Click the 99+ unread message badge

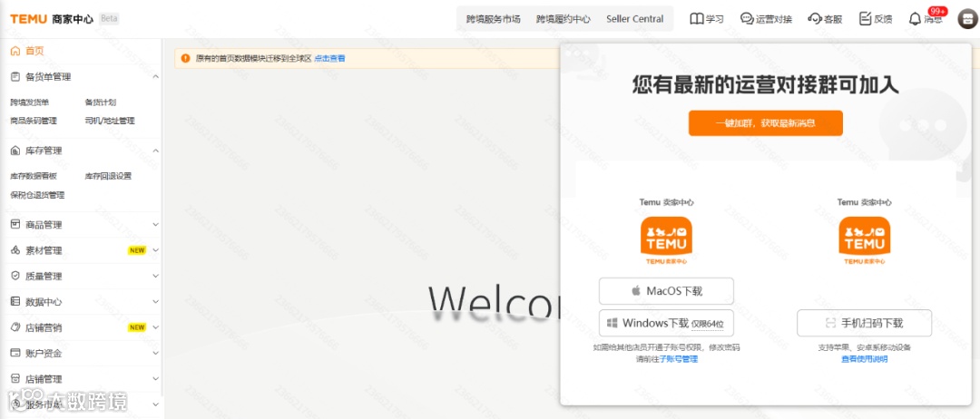point(937,11)
